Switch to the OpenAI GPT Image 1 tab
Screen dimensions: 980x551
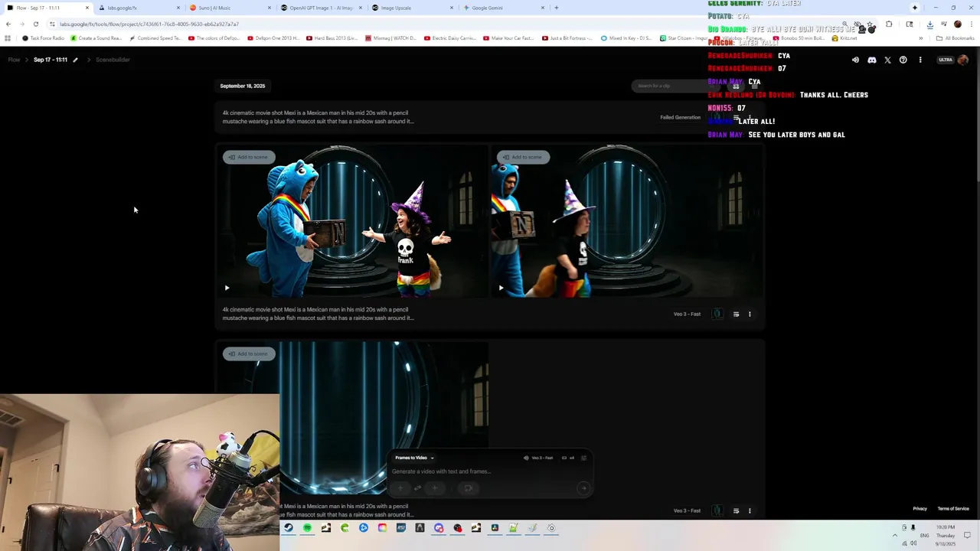[x=321, y=8]
